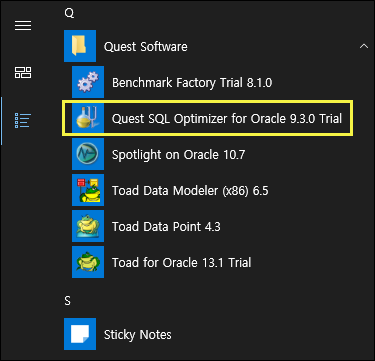Image resolution: width=375 pixels, height=361 pixels.
Task: Click the Toad Data Point frog icon
Action: click(x=88, y=226)
